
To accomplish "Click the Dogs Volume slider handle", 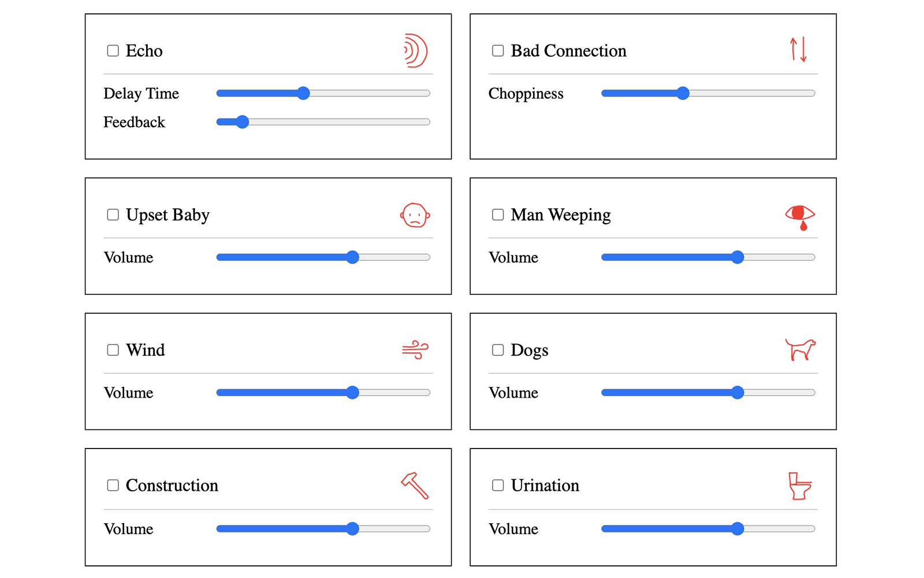I will (x=737, y=392).
